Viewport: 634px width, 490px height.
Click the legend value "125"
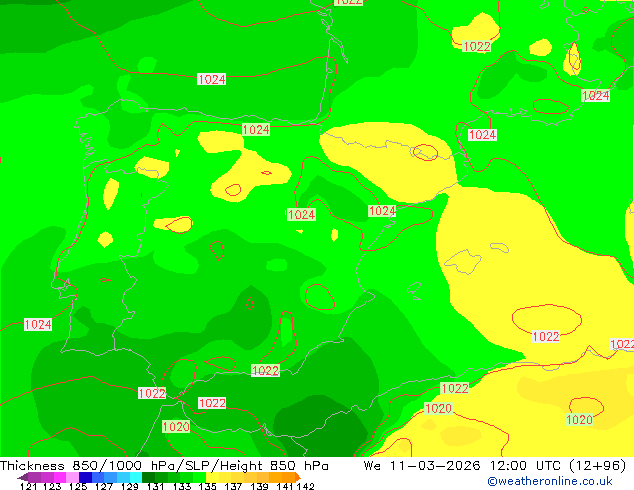(x=78, y=486)
